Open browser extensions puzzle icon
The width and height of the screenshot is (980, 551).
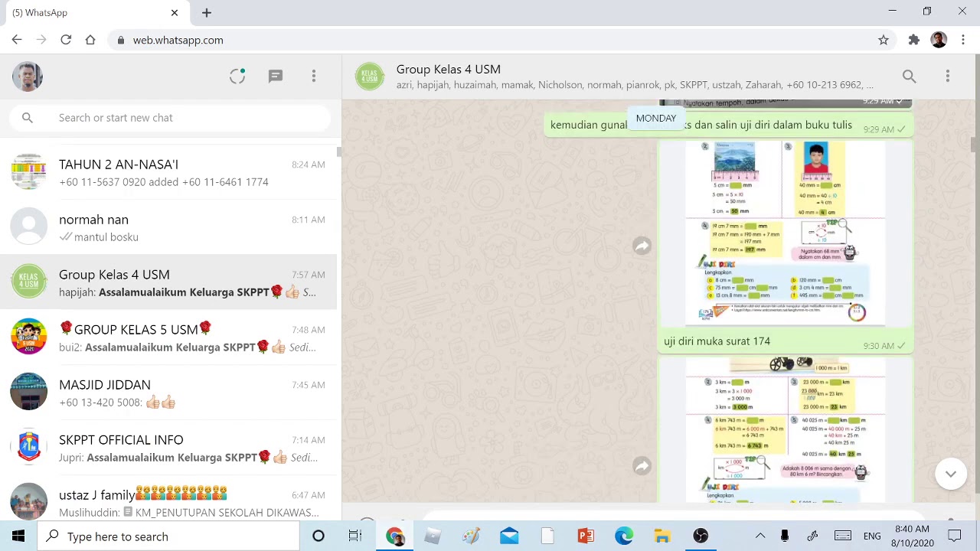tap(913, 40)
